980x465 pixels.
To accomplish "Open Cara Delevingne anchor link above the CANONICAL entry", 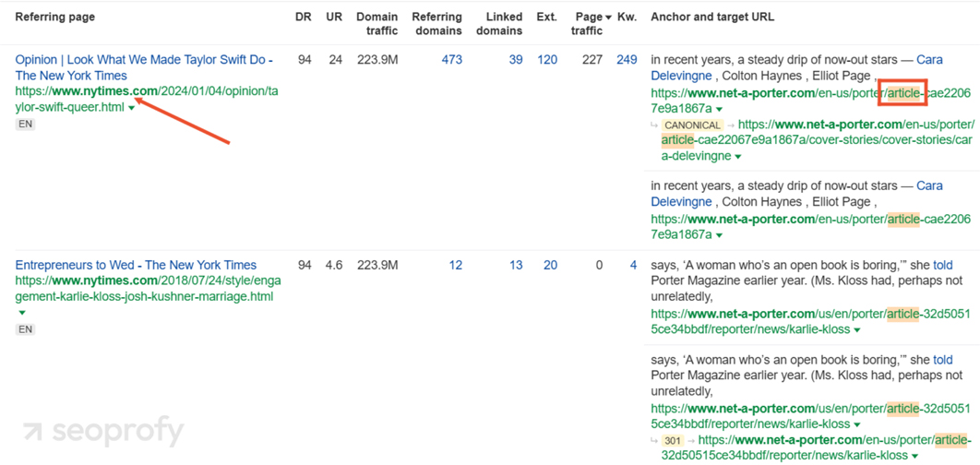I will click(x=797, y=68).
